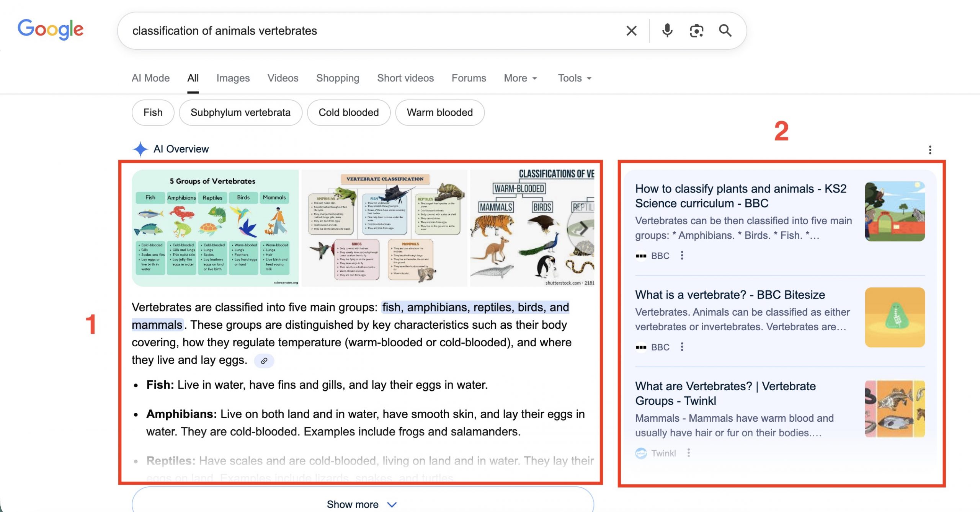Open BBC Bitesize 'What is a vertebrate?' link

coord(730,295)
